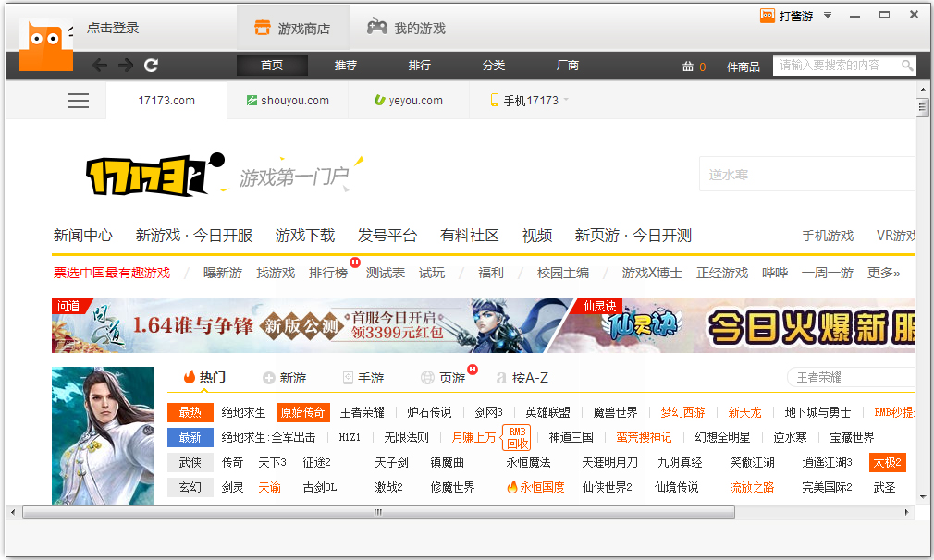This screenshot has height=560, width=934.
Task: Switch to the shouyou.com tab
Action: 288,101
